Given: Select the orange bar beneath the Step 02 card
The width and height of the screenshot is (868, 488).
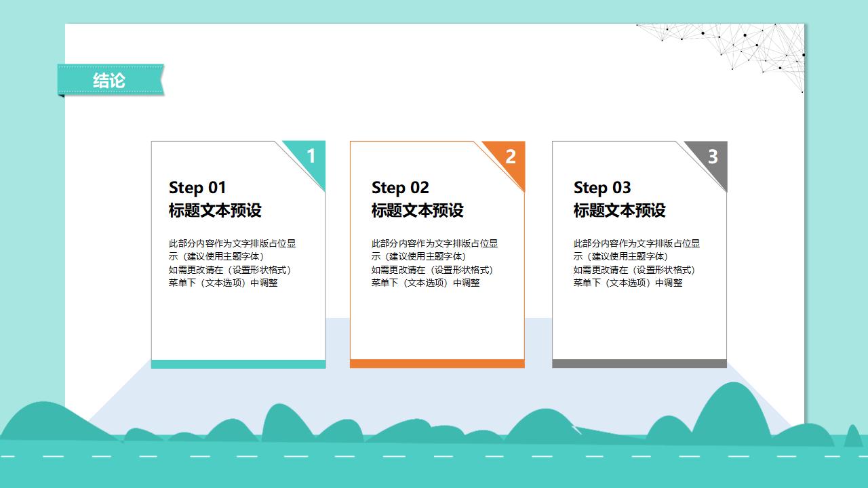Looking at the screenshot, I should pyautogui.click(x=437, y=364).
